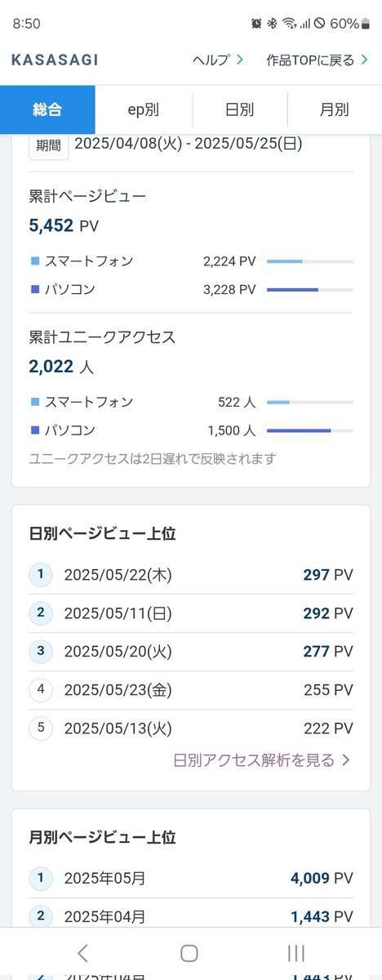The height and width of the screenshot is (980, 382).
Task: Open 日別アクセス解析を見る link
Action: [x=262, y=760]
